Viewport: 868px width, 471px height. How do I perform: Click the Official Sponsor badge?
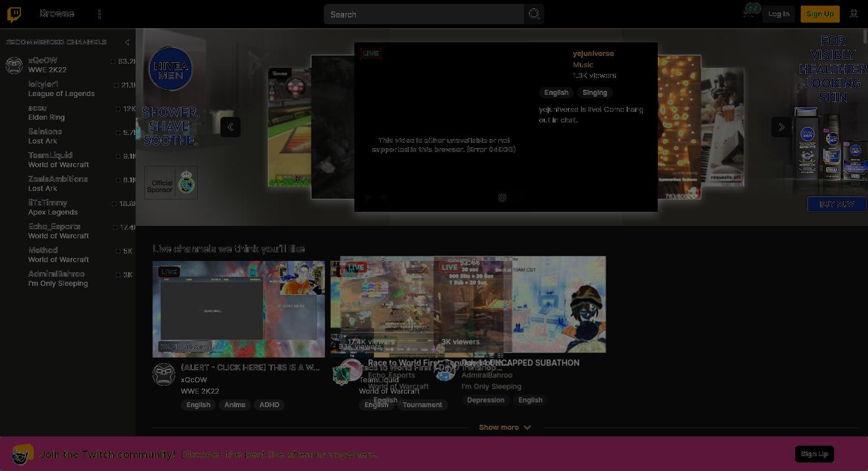171,182
